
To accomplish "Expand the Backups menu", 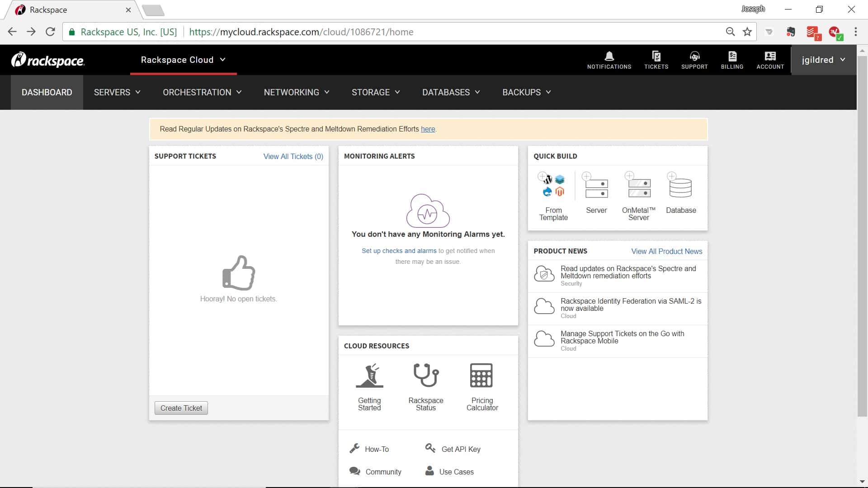I will (x=527, y=92).
